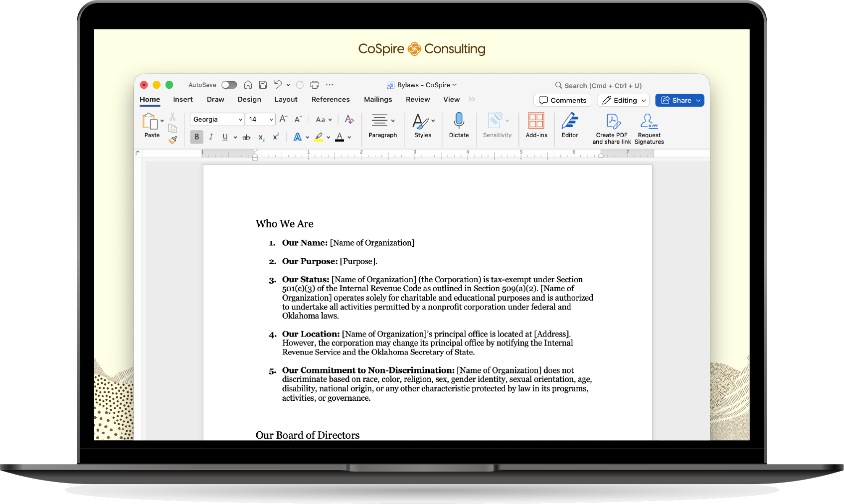Click the Clear Formatting icon
The image size is (844, 504).
[x=349, y=120]
